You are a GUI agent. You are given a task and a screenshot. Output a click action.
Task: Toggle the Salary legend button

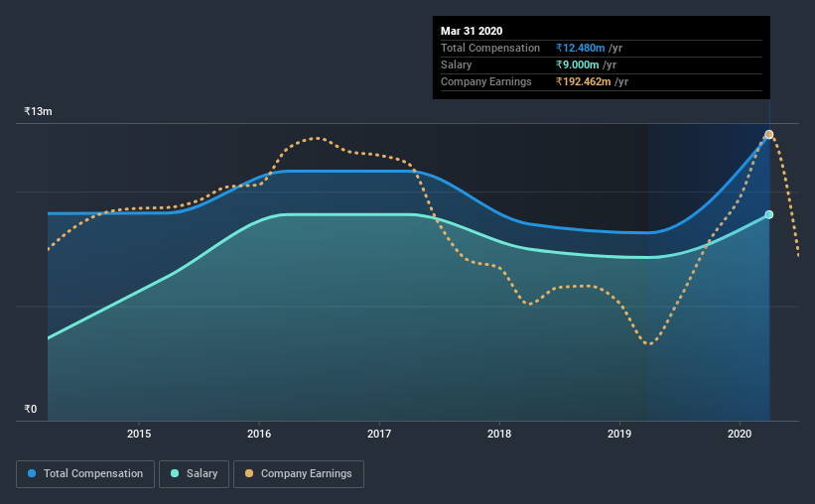(194, 474)
